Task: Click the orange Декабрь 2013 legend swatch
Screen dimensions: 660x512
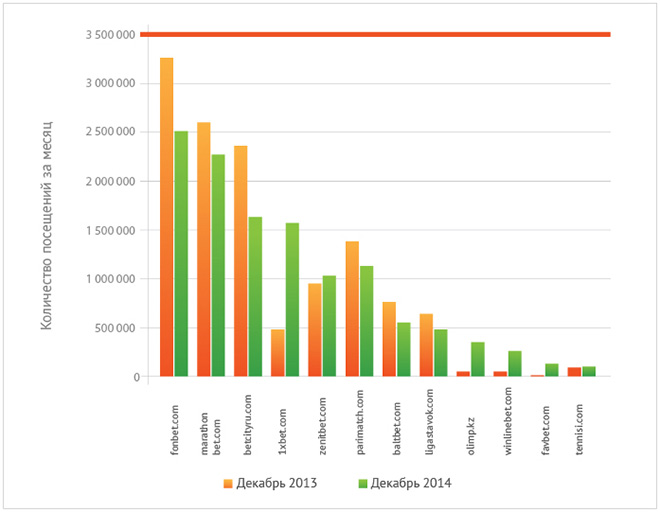Action: pyautogui.click(x=228, y=483)
